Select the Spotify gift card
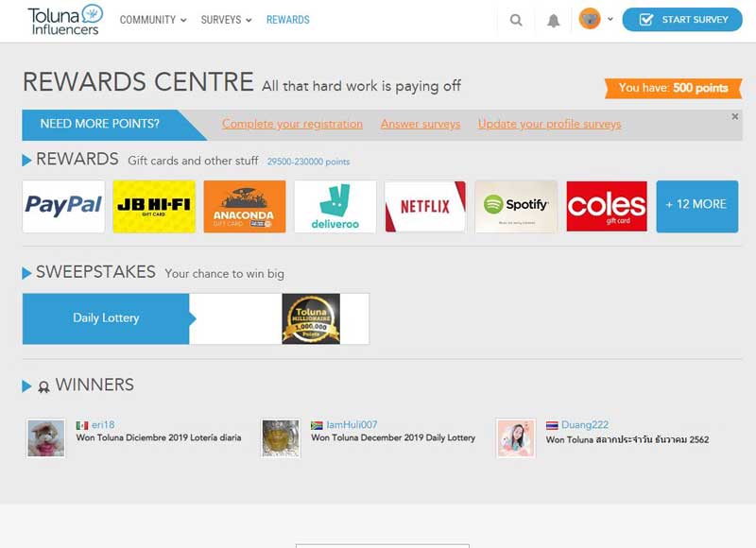This screenshot has width=756, height=548. pos(516,206)
